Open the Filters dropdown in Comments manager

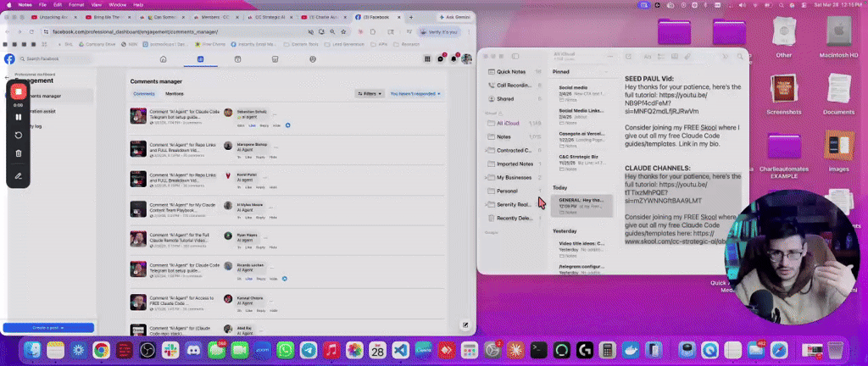[370, 94]
